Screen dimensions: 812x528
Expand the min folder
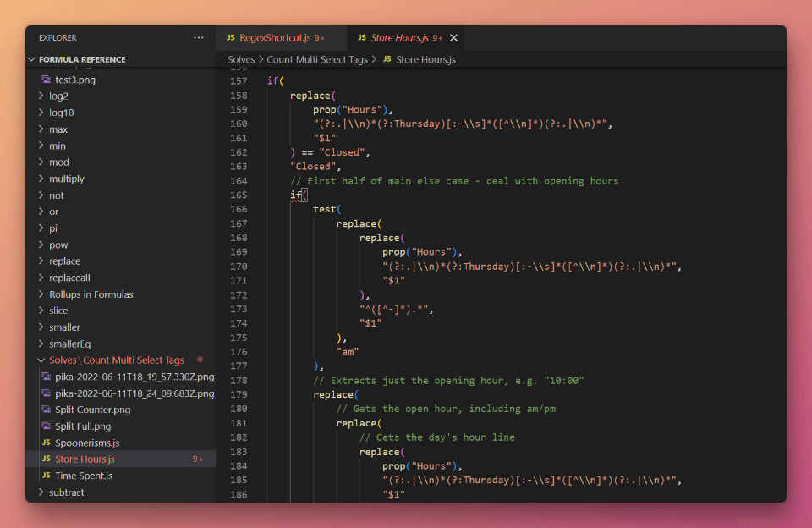point(57,146)
